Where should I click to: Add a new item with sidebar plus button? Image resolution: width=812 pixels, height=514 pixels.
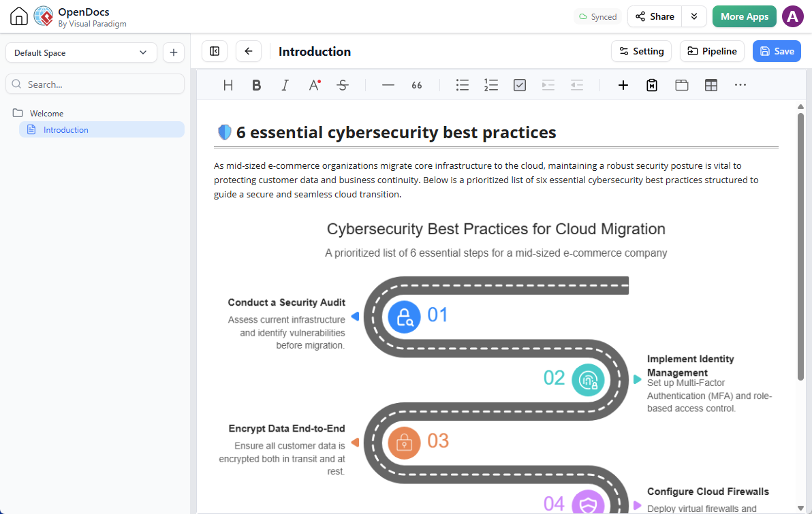point(174,53)
